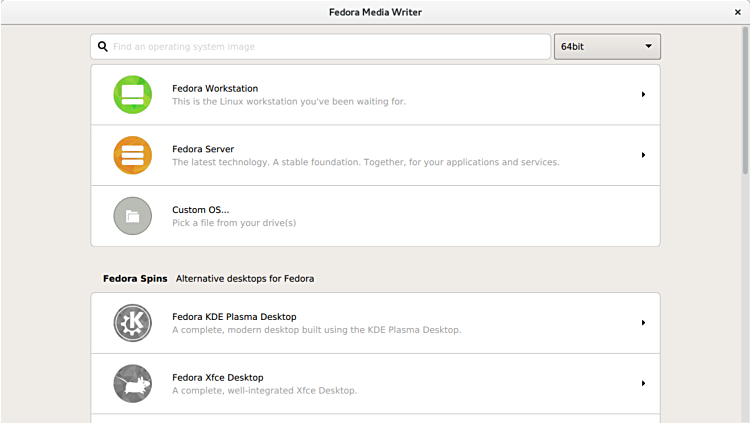Open Xfce Desktop row arrow
Image resolution: width=752 pixels, height=423 pixels.
pyautogui.click(x=643, y=383)
